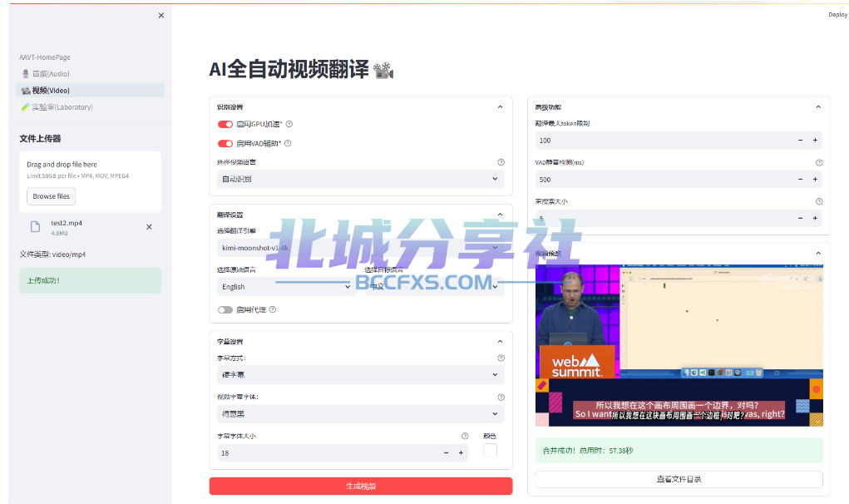The width and height of the screenshot is (849, 504).
Task: Collapse the 识别设置 section
Action: (x=500, y=106)
